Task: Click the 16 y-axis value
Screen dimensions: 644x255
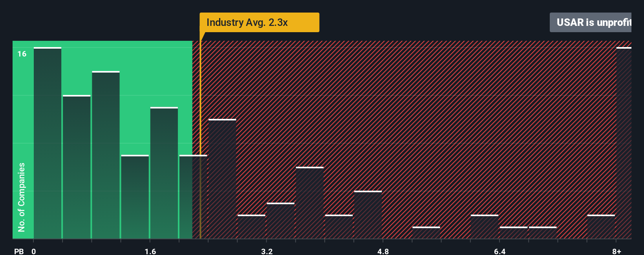Action: [x=22, y=54]
